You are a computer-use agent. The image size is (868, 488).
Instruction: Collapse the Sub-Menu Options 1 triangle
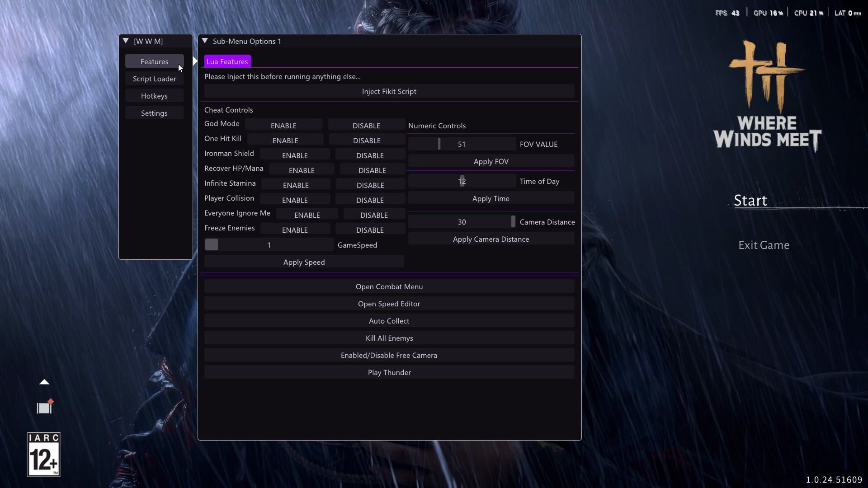point(205,41)
